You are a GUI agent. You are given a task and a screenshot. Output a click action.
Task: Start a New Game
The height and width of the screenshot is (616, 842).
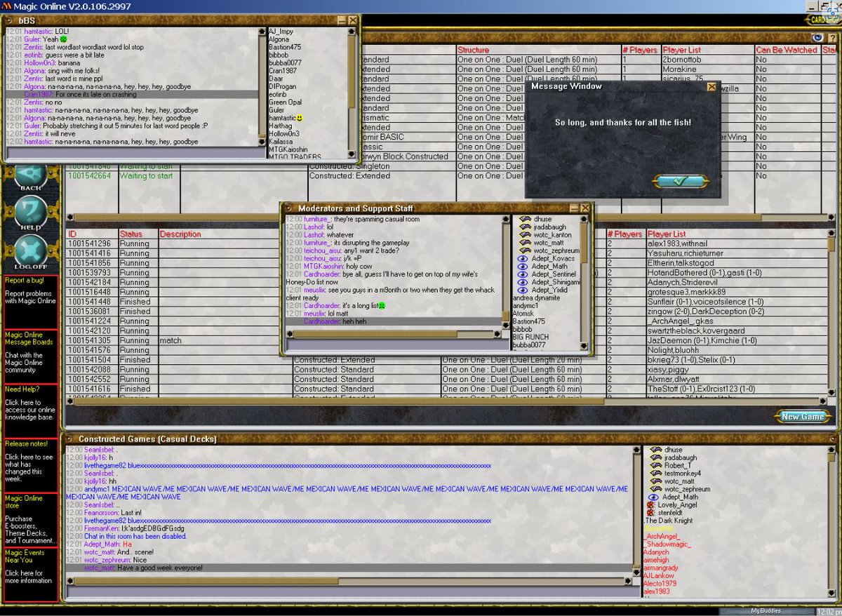[803, 417]
